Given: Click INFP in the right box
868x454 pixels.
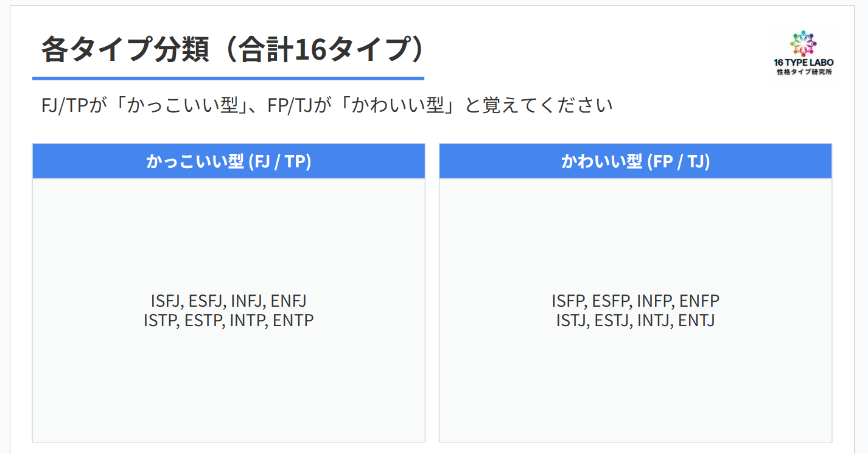Looking at the screenshot, I should coord(654,301).
